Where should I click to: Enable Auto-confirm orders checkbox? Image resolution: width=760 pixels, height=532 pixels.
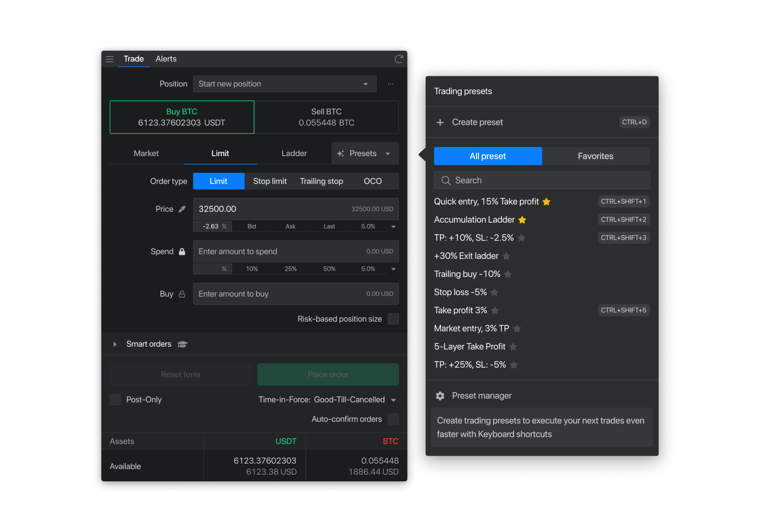pos(393,419)
